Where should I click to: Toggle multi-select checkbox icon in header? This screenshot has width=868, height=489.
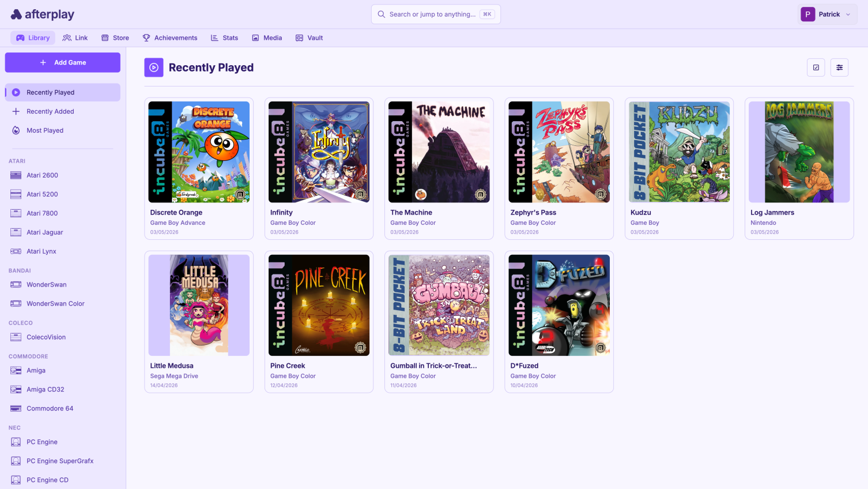click(x=816, y=67)
